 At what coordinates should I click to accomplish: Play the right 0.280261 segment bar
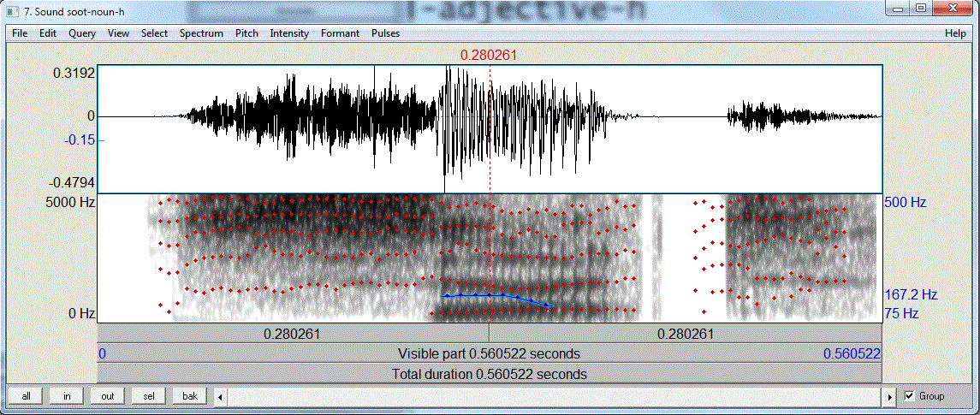click(686, 334)
